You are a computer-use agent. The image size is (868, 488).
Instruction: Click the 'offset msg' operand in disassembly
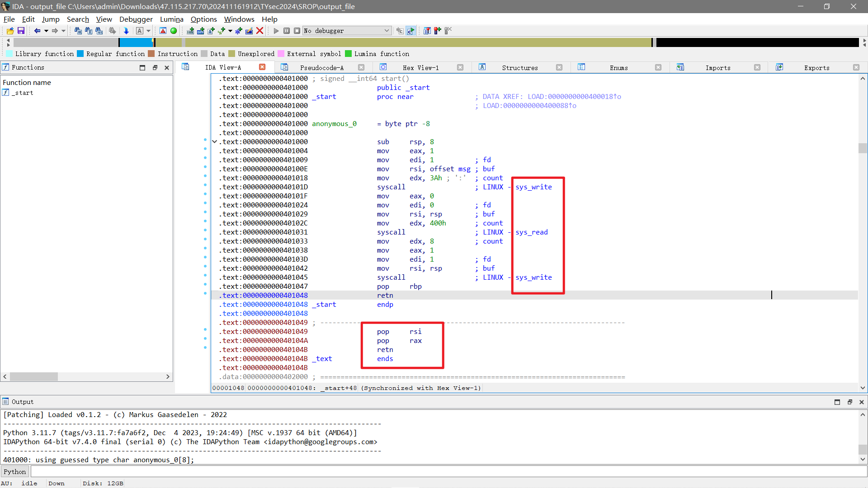[x=450, y=169]
